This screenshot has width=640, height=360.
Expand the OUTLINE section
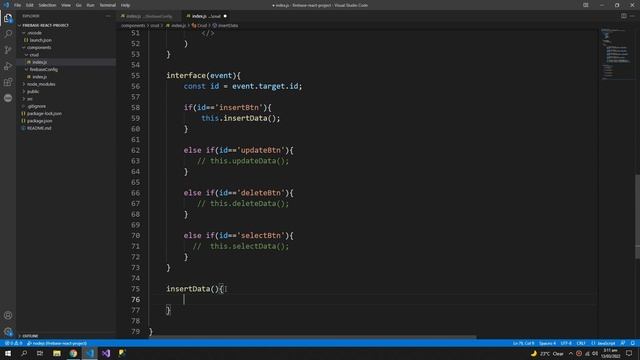coord(30,336)
